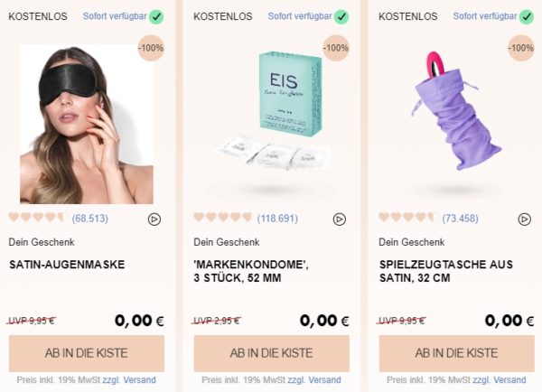Click heart rating of Spielzeugtasche product
The image size is (542, 392).
408,218
